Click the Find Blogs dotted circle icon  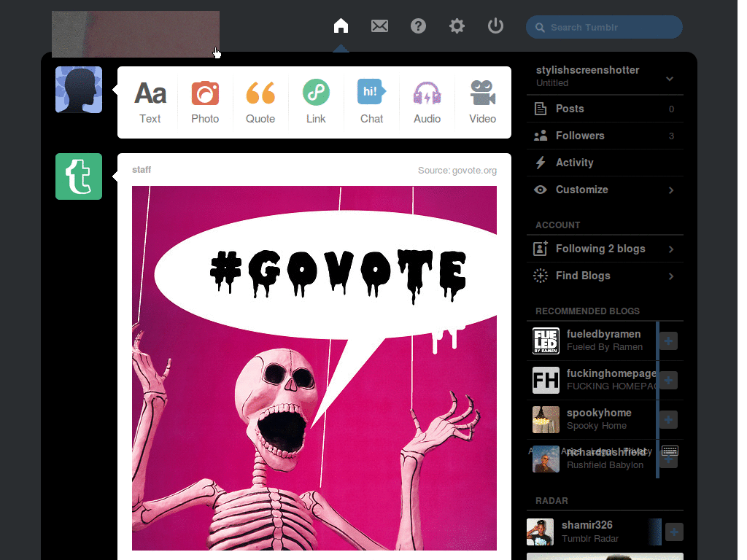click(x=541, y=276)
